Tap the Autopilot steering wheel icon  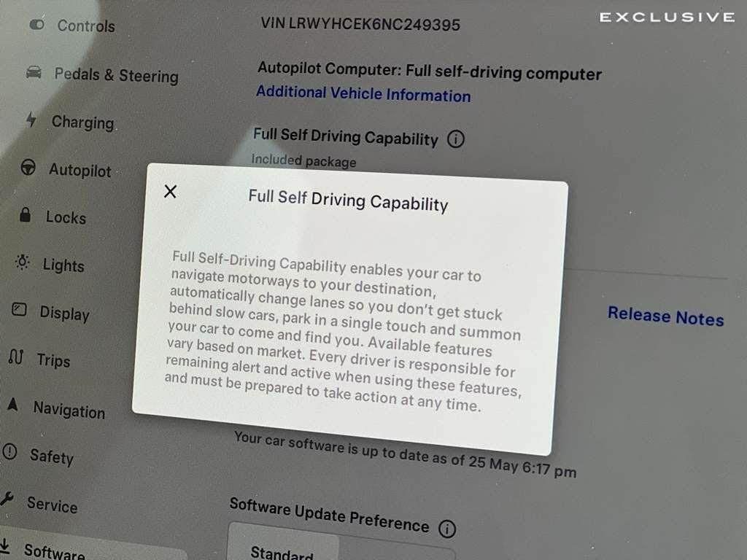point(28,167)
